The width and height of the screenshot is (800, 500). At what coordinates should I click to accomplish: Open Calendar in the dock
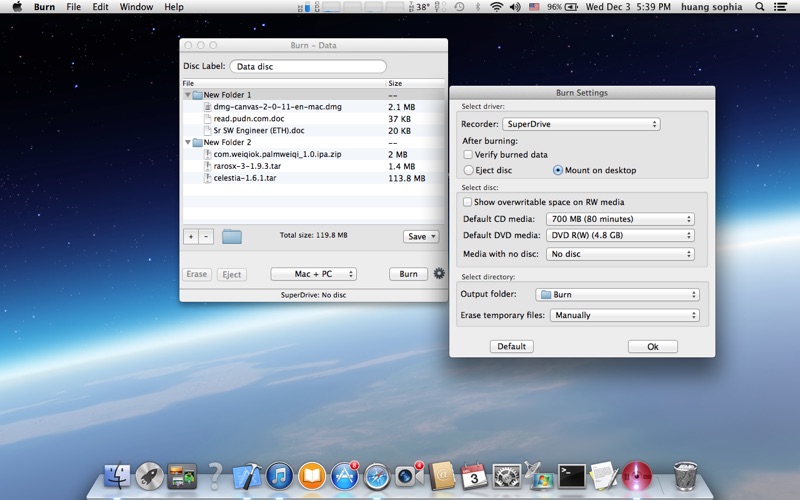(x=474, y=476)
